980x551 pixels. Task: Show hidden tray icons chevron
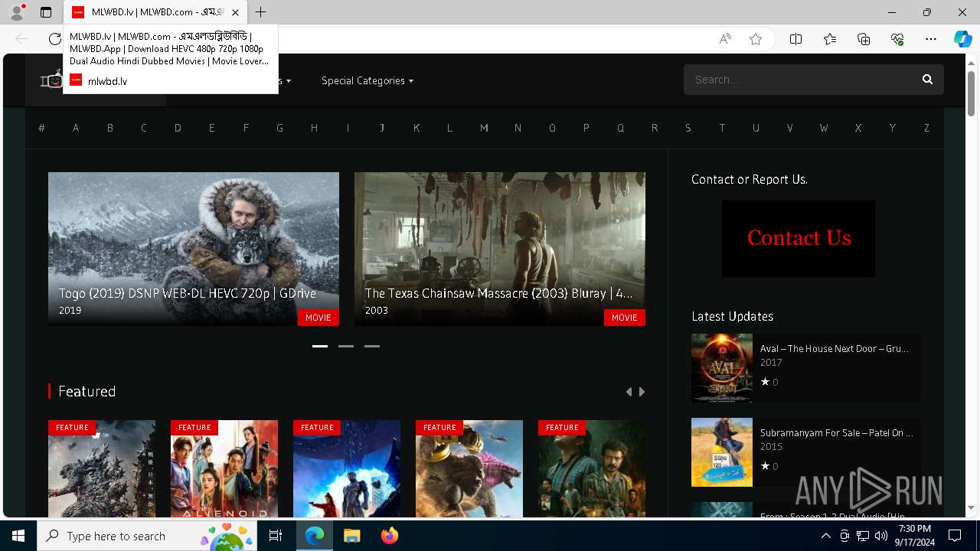click(x=825, y=536)
